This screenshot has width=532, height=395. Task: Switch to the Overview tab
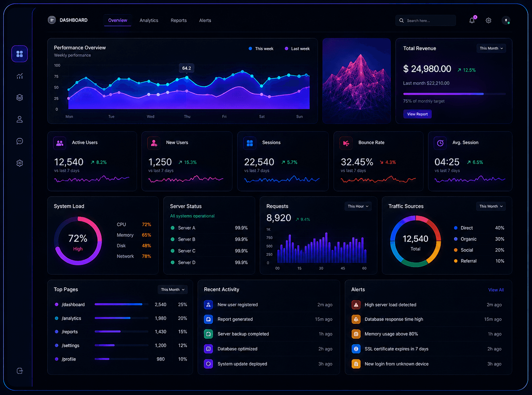click(118, 20)
